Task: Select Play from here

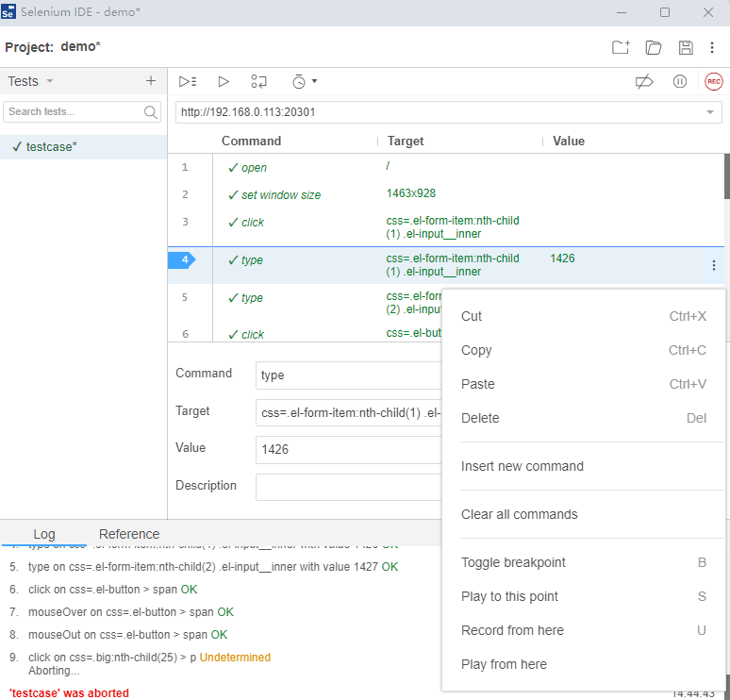Action: (584, 664)
